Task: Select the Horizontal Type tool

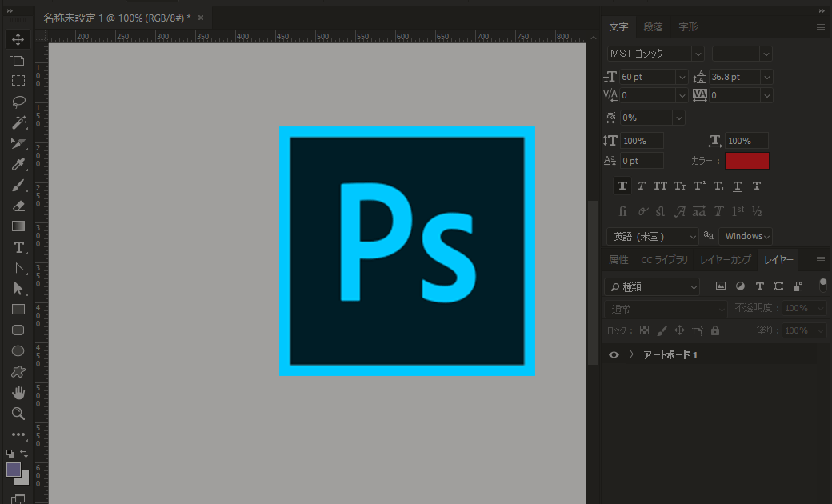Action: 18,247
